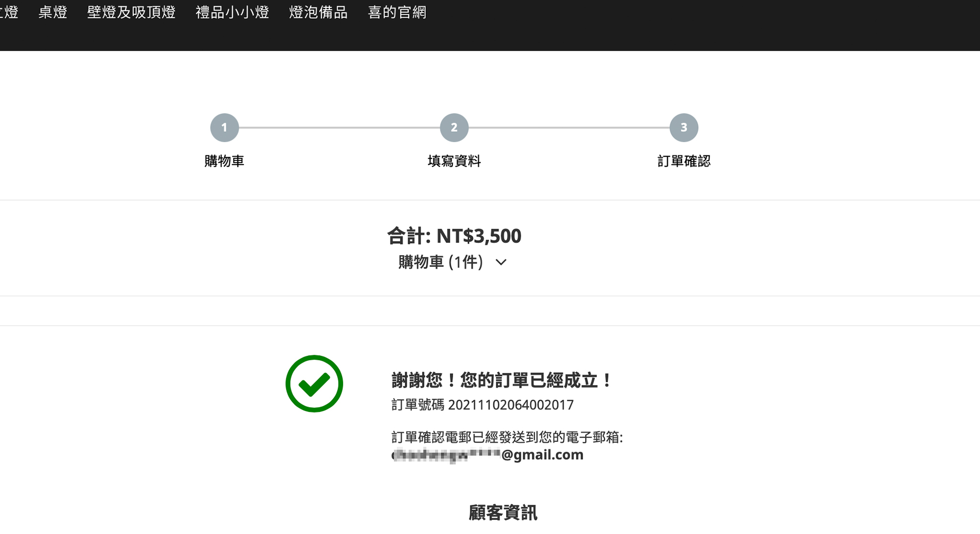980x534 pixels.
Task: Open the 壁燈及吸頂燈 category
Action: (x=131, y=12)
